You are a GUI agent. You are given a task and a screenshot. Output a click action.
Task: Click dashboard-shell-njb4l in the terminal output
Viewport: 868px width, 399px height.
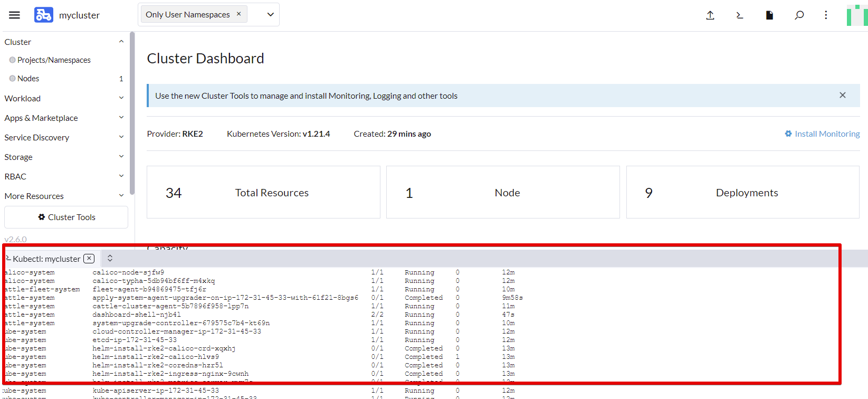pos(137,315)
